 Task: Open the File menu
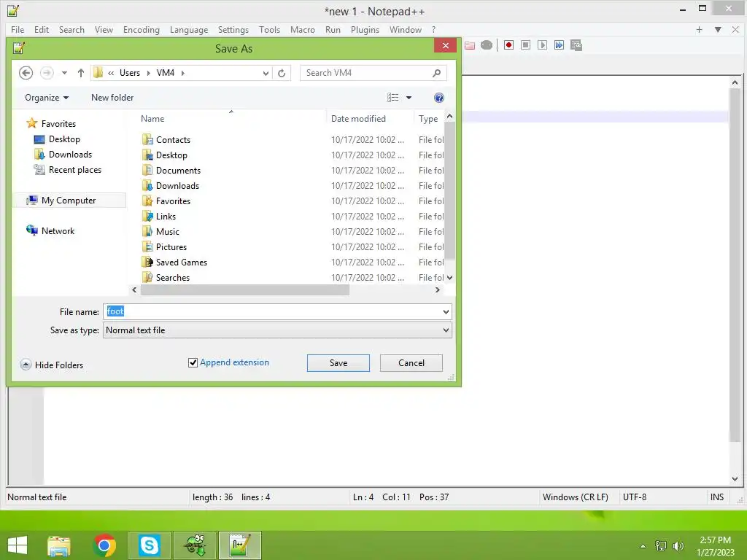pos(18,29)
